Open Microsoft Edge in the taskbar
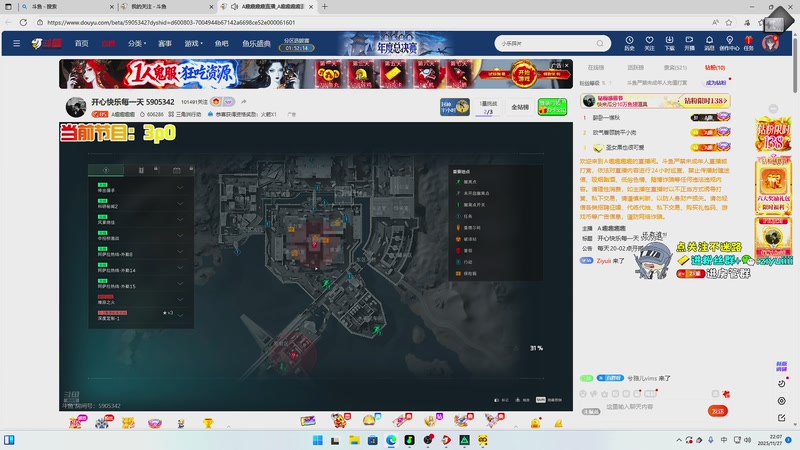Viewport: 800px width, 450px height. (391, 440)
